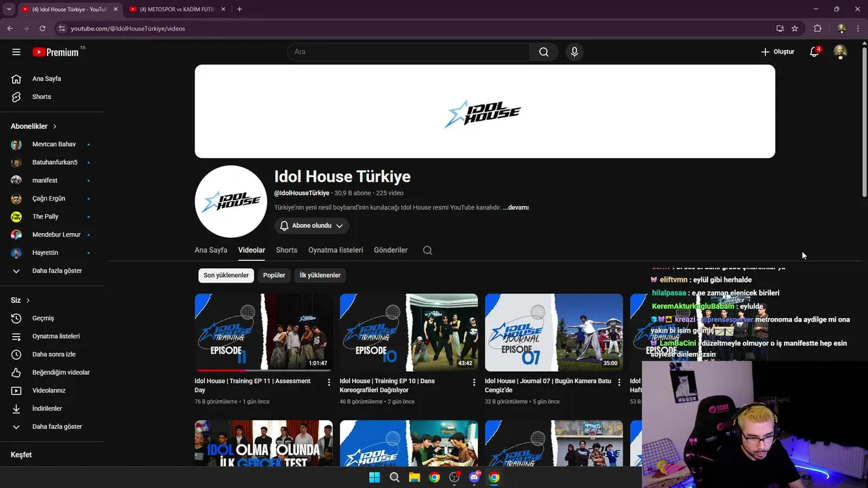
Task: Open Oynatma listeleri in sidebar
Action: (54, 336)
